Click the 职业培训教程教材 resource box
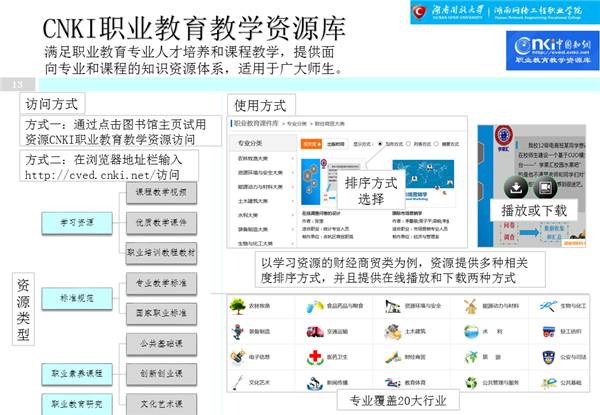This screenshot has height=415, width=600. pos(161,252)
